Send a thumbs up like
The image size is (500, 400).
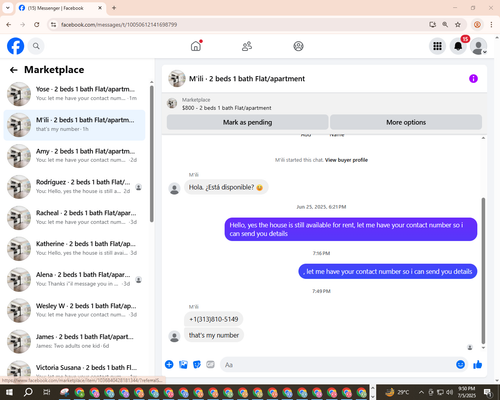click(x=478, y=364)
